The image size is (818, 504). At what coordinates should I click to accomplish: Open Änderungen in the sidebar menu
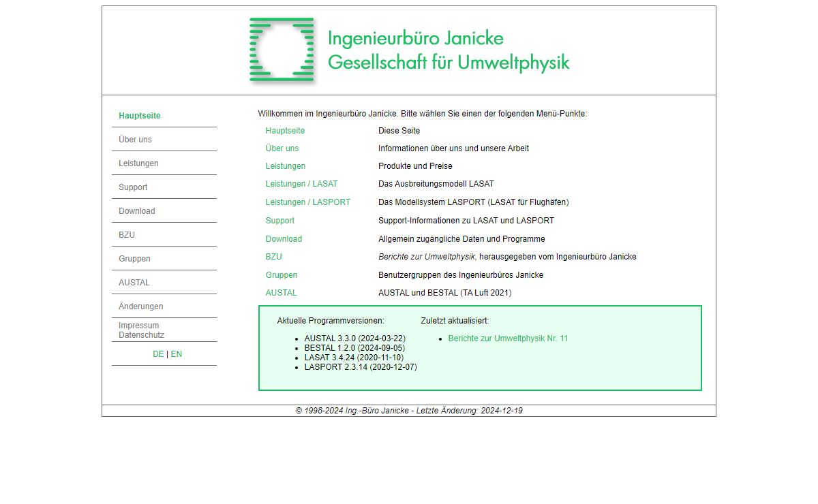point(141,306)
